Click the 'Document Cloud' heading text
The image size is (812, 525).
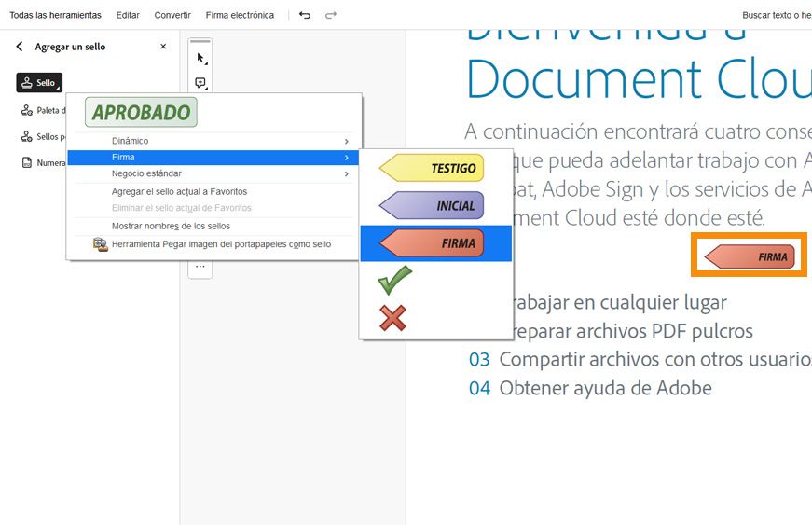[x=639, y=80]
